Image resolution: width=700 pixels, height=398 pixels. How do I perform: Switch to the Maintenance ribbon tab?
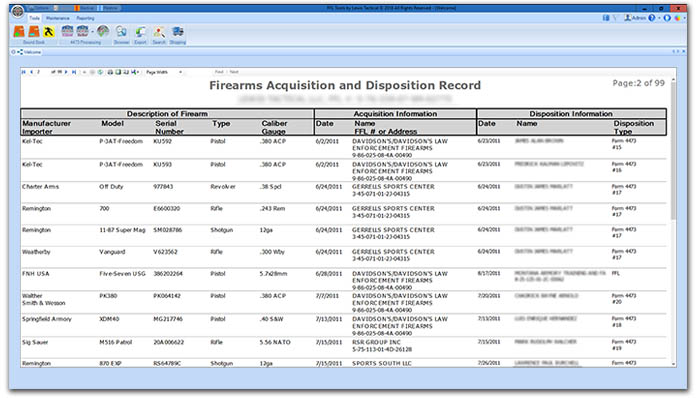click(x=58, y=18)
